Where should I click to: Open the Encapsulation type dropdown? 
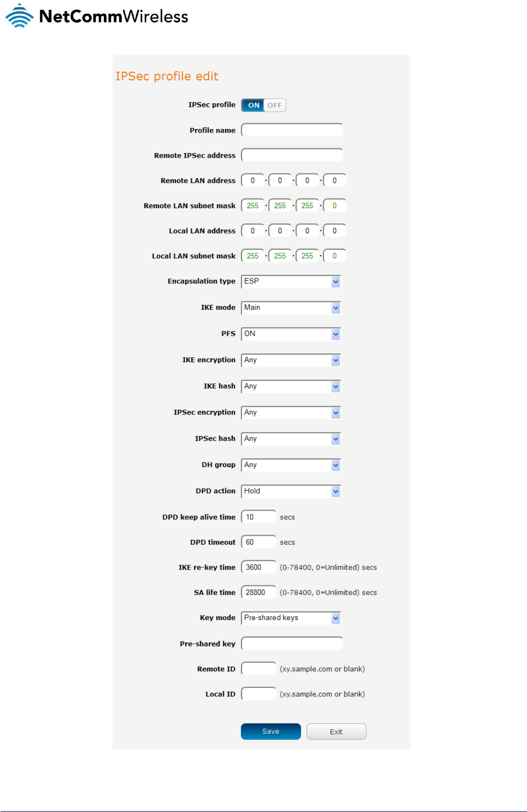pos(291,281)
